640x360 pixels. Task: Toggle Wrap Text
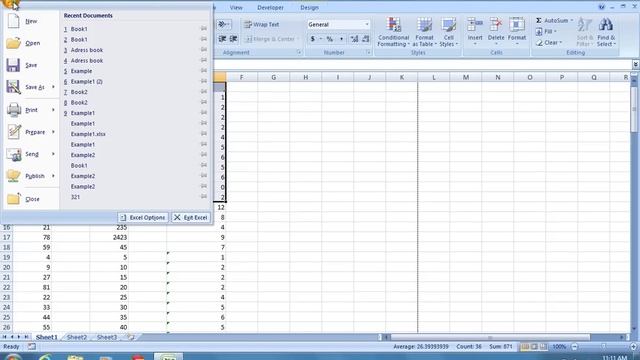coord(262,24)
